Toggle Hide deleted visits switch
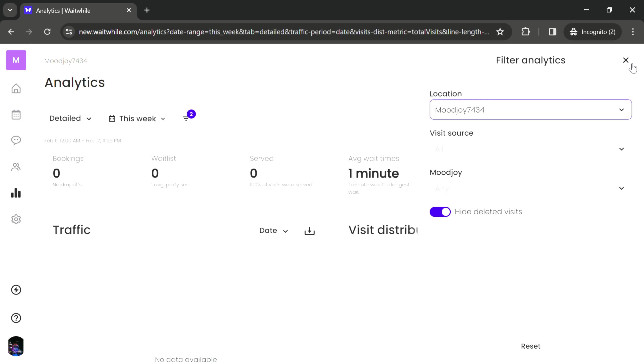The width and height of the screenshot is (644, 362). pos(440,212)
